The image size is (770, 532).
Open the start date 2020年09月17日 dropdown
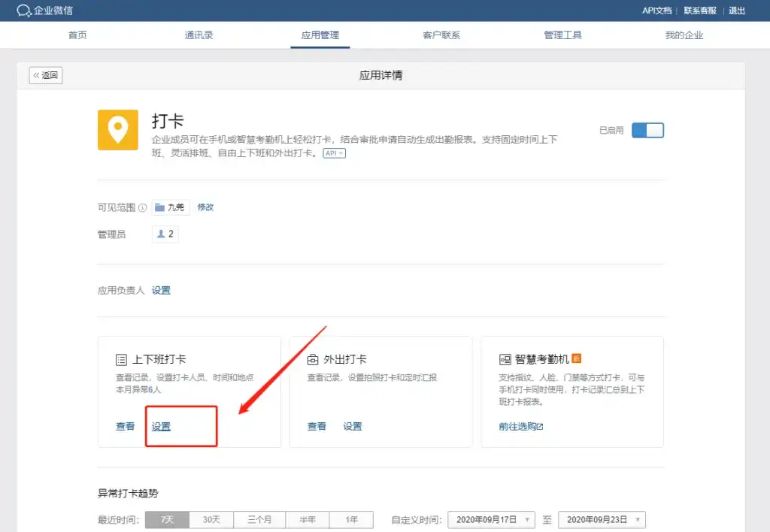pyautogui.click(x=491, y=520)
